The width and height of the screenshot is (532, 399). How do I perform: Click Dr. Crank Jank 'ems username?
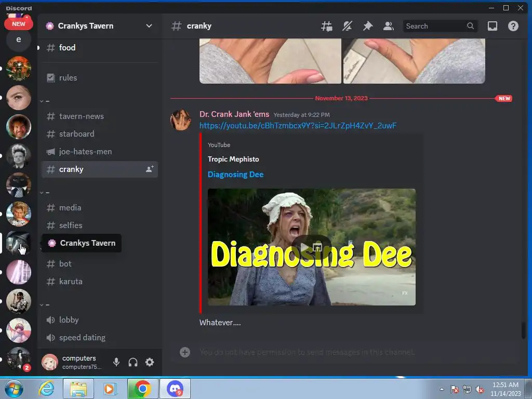tap(234, 114)
